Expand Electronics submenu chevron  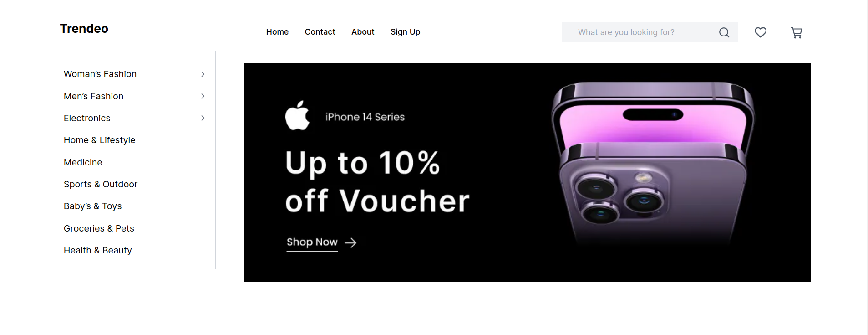[203, 118]
